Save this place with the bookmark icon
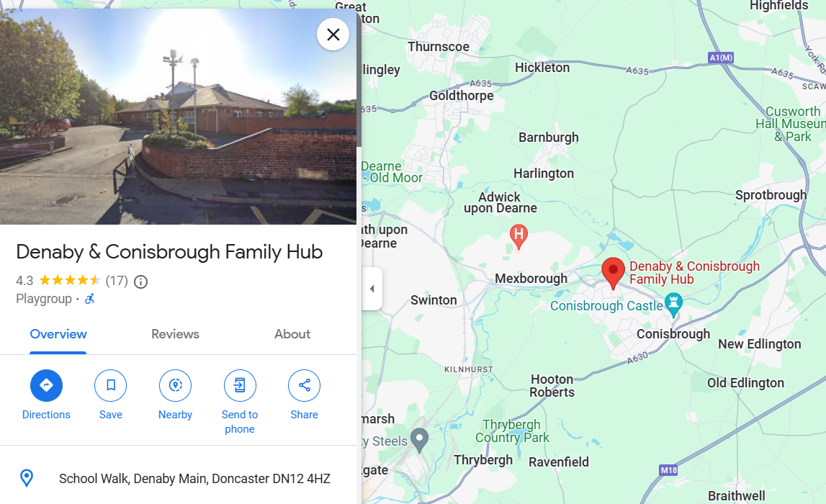 click(x=111, y=385)
